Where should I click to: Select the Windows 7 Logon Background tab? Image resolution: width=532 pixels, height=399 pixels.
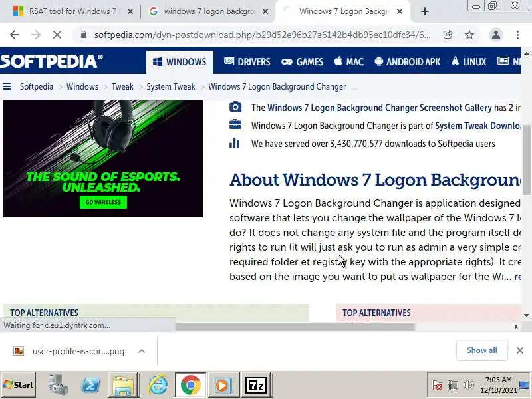pos(342,11)
